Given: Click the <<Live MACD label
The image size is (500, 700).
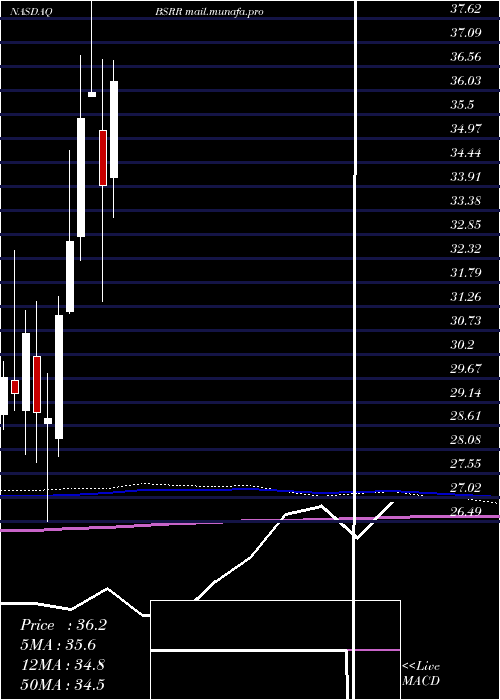Looking at the screenshot, I should [x=421, y=673].
